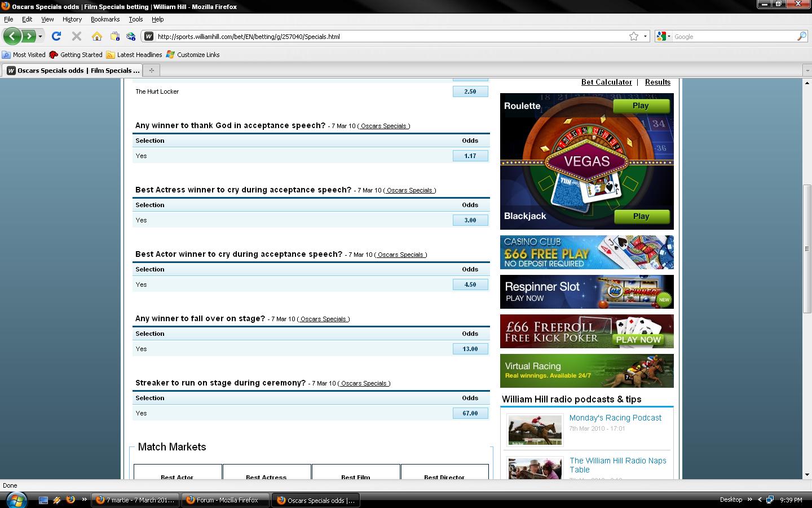Bet on The Hurt Locker at 2.50
The height and width of the screenshot is (508, 812).
pyautogui.click(x=470, y=91)
